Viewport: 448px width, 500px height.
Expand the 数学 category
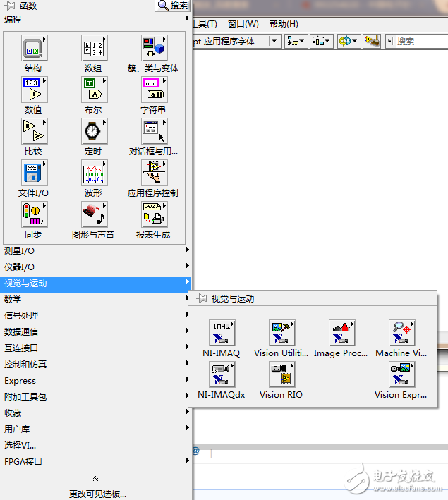pyautogui.click(x=95, y=300)
